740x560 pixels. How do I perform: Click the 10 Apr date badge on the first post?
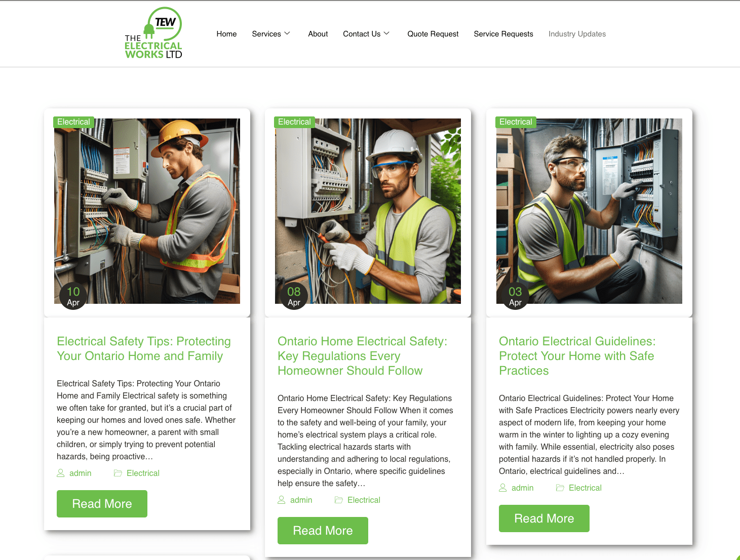tap(72, 296)
